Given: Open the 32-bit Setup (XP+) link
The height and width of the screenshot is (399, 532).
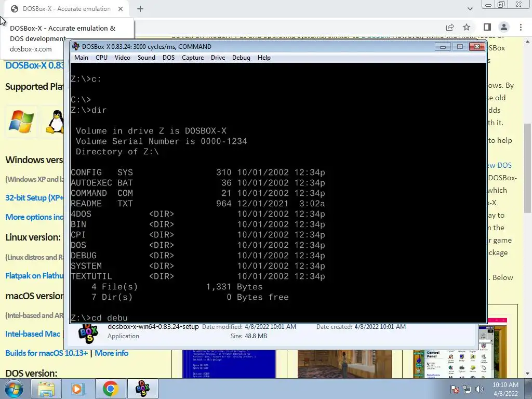Looking at the screenshot, I should coord(34,198).
